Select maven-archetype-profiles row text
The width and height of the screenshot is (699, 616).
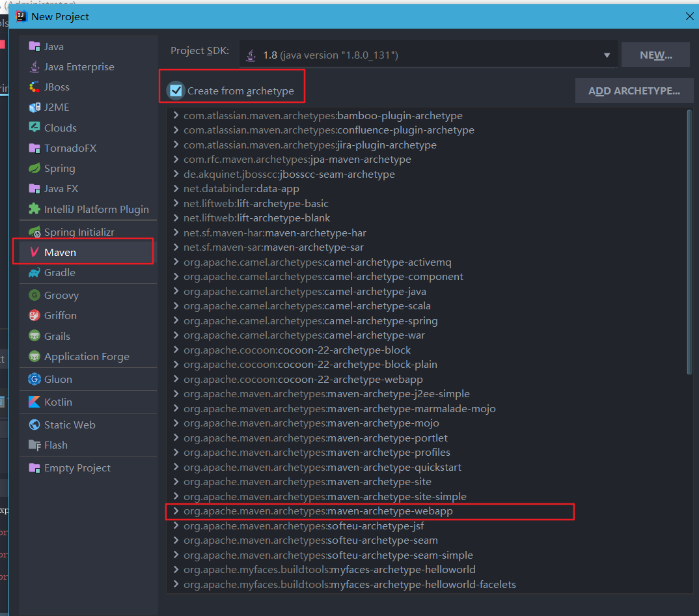point(317,453)
